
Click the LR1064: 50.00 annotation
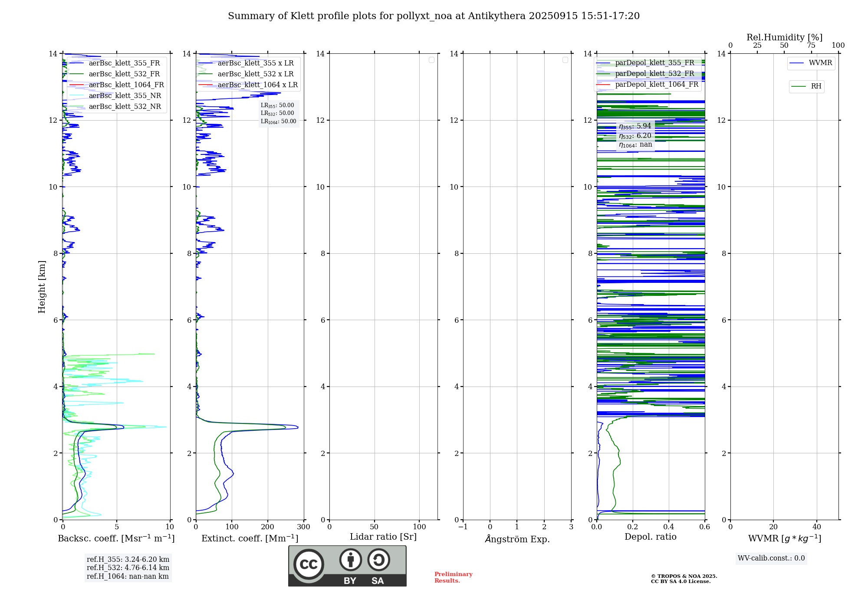coord(279,121)
